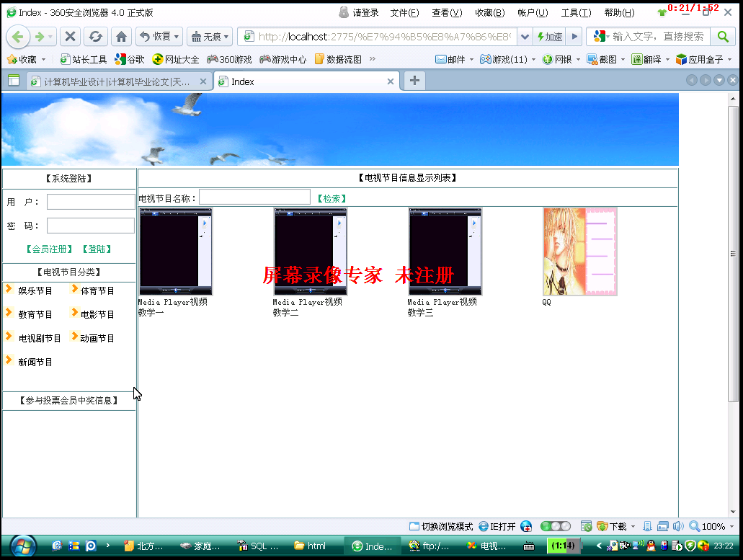Go forward with the forward arrow button

pos(40,37)
